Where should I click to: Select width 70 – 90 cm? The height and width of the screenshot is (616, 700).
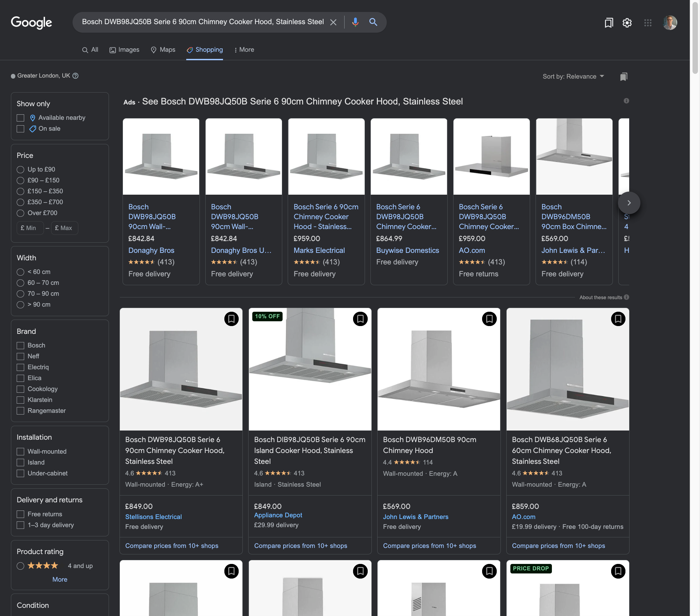[x=20, y=294]
